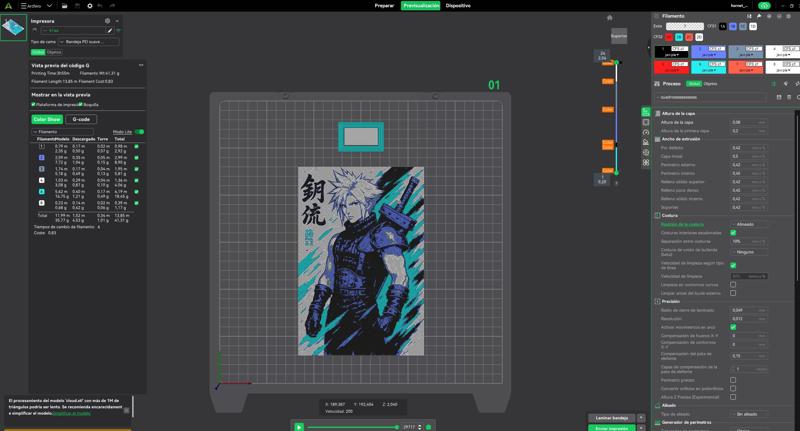Select the speed gauge process tab icon

tap(646, 132)
